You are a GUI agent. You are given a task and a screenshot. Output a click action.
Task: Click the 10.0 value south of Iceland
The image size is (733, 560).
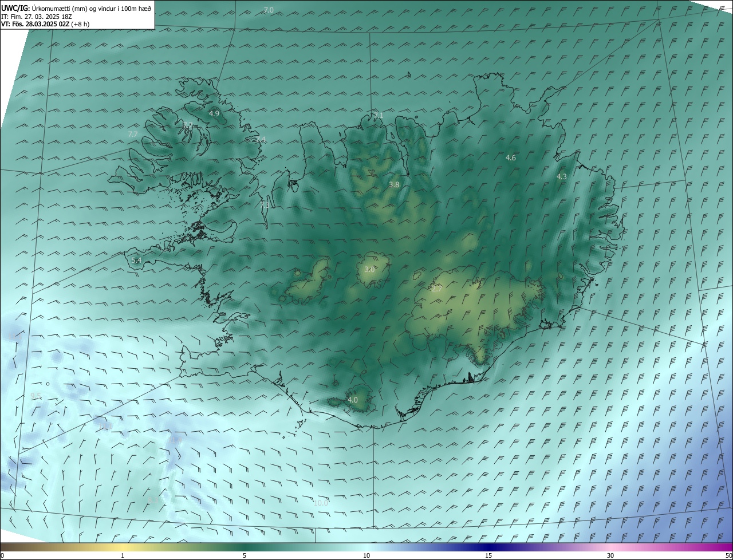(x=321, y=503)
